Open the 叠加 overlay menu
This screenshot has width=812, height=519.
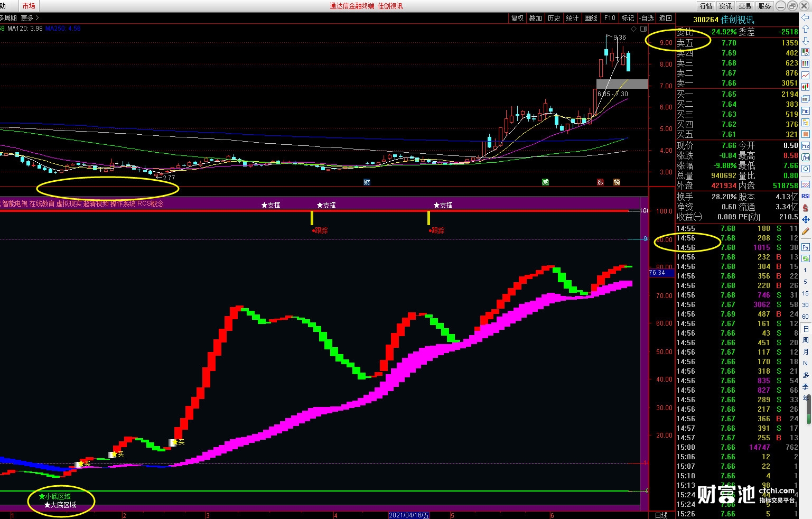click(x=536, y=18)
